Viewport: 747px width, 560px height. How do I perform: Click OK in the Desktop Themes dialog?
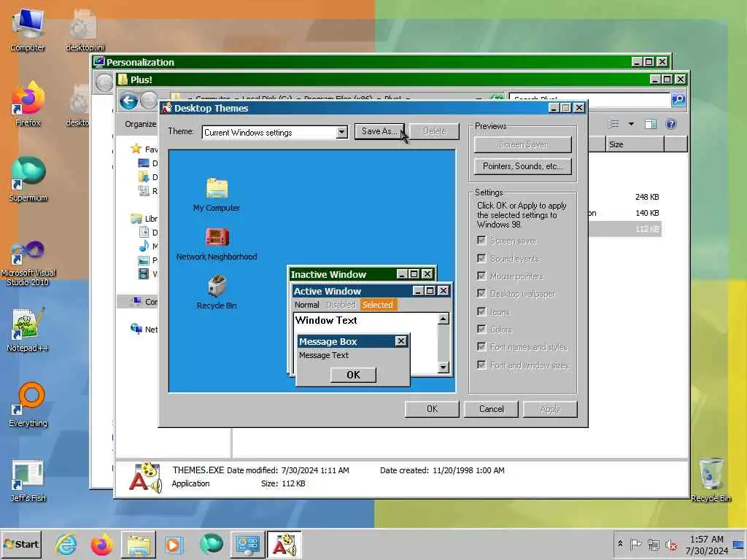click(x=432, y=409)
